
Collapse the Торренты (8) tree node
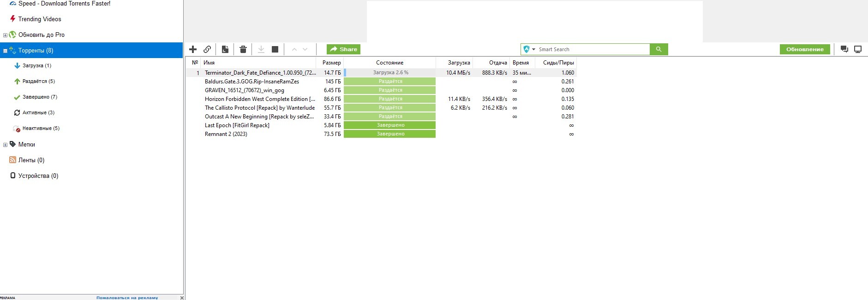click(x=5, y=51)
